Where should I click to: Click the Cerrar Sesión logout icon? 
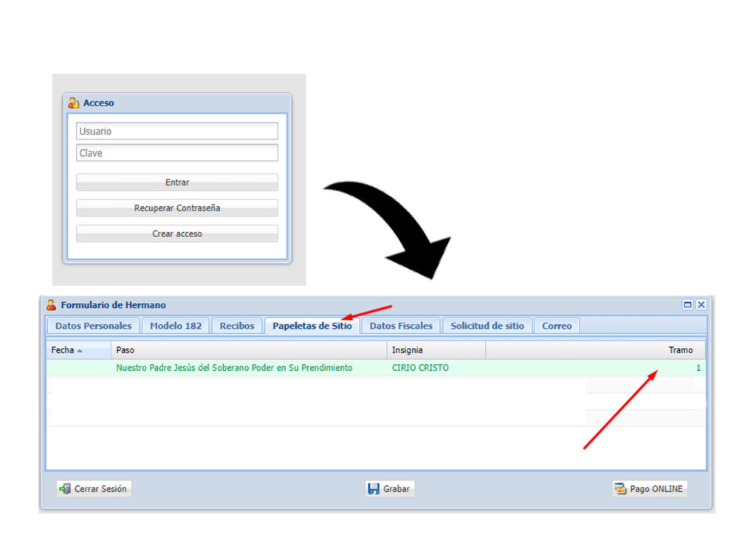point(66,489)
